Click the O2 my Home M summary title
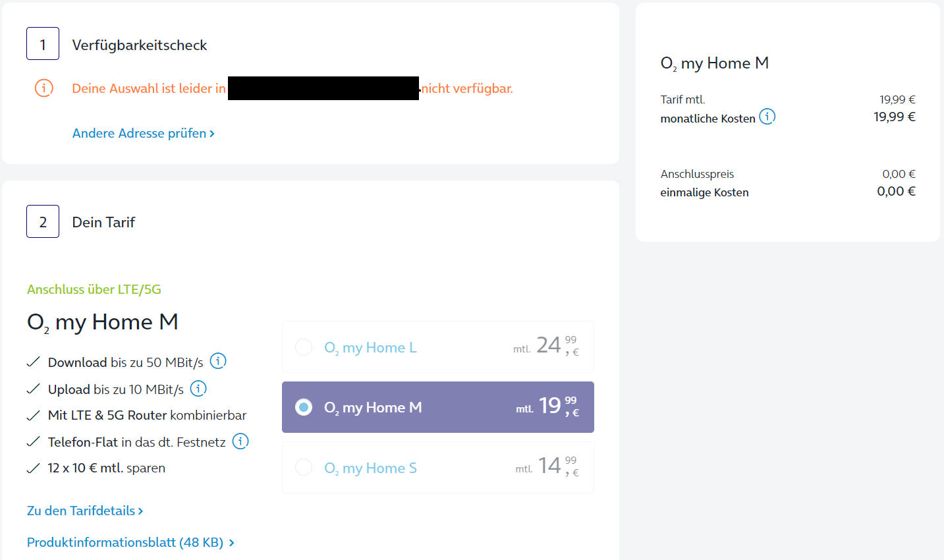The height and width of the screenshot is (560, 944). point(715,63)
